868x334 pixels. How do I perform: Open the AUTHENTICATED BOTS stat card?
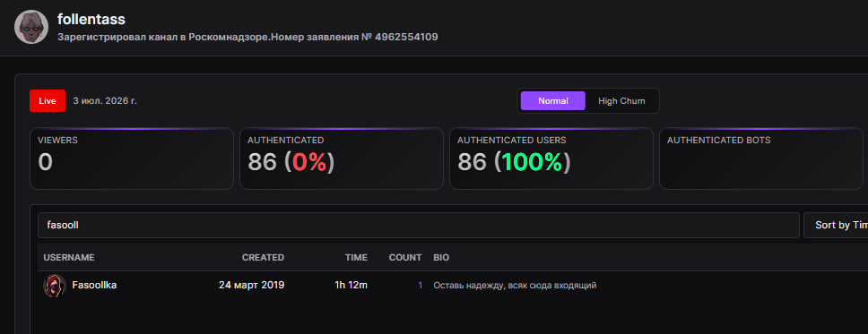click(761, 158)
